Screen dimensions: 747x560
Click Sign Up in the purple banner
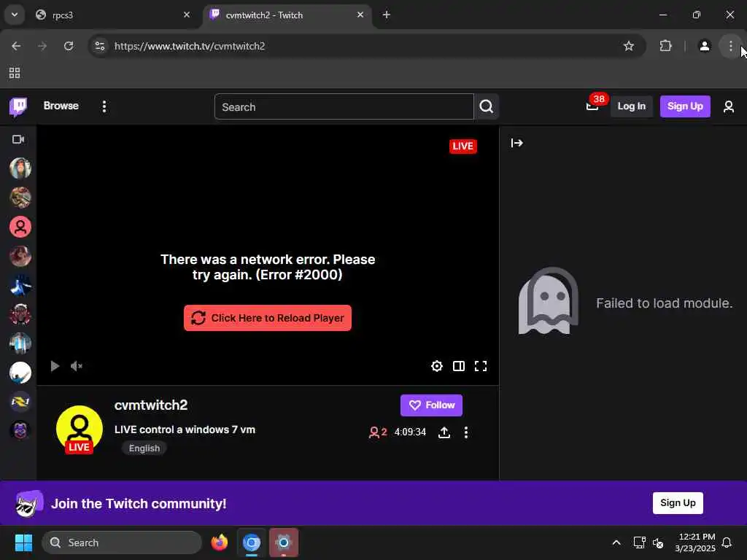tap(678, 503)
